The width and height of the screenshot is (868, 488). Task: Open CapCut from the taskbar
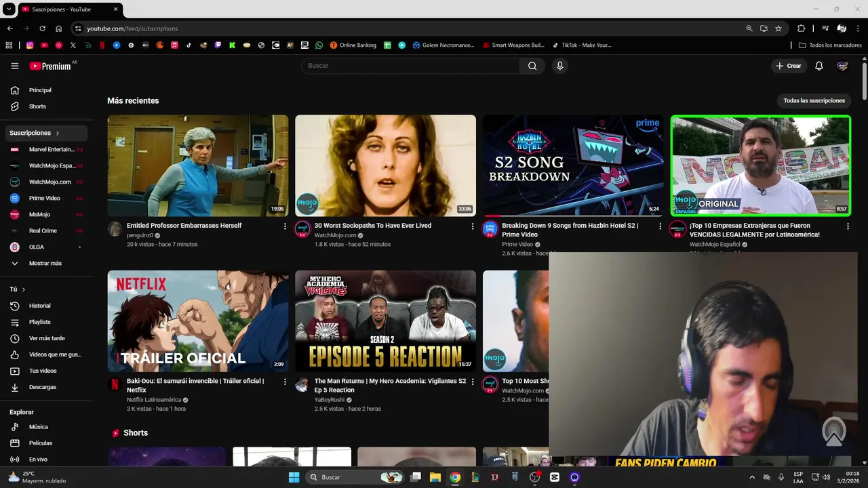555,477
